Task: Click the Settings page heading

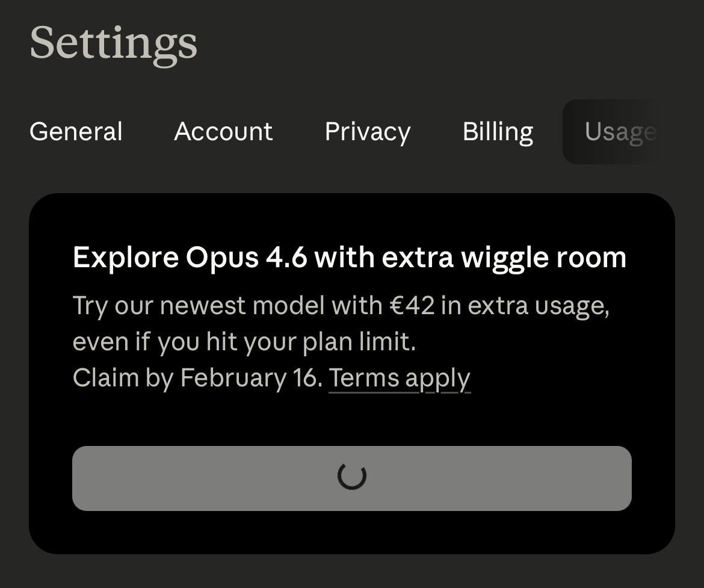Action: tap(113, 43)
